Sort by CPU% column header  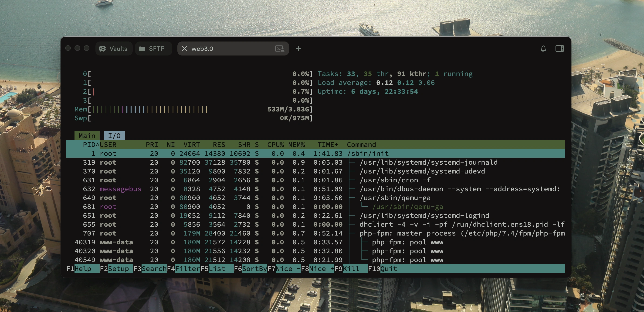coord(275,145)
